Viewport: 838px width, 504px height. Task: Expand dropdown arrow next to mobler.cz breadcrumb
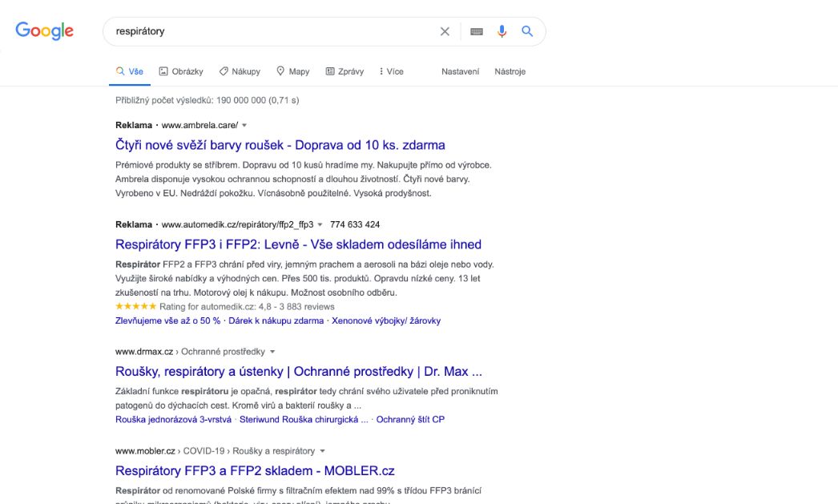322,452
